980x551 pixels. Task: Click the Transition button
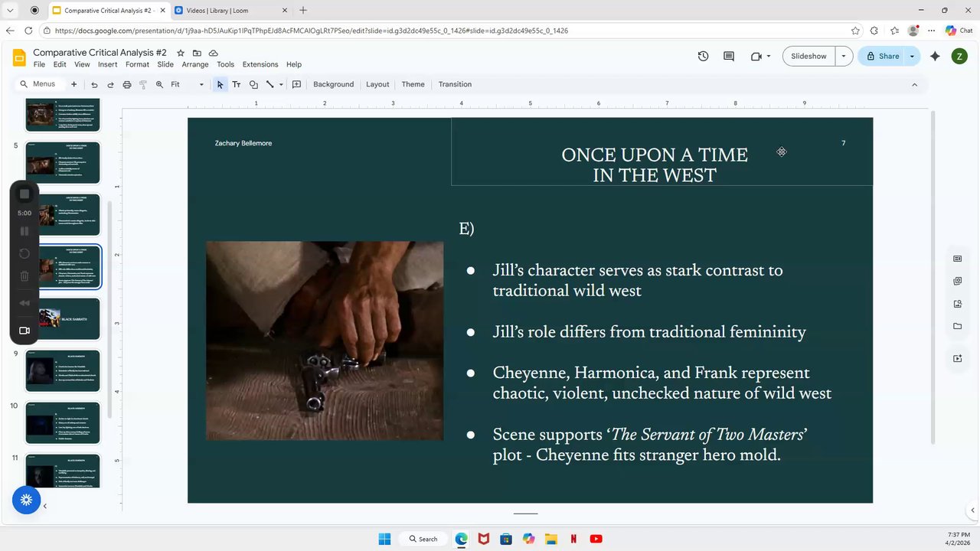tap(455, 84)
